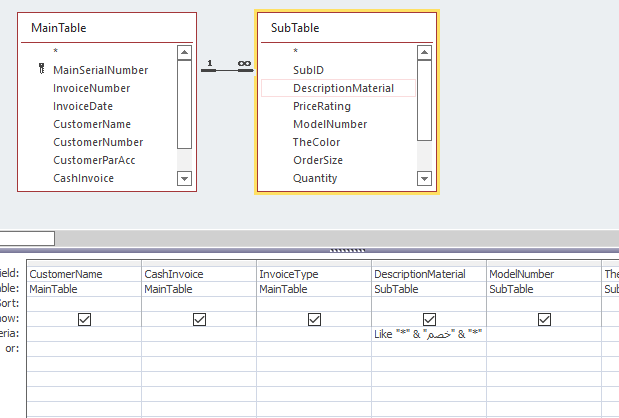Click the horizontal scrollbar thumb above grid
Screen dimensions: 619x418
(x=27, y=238)
